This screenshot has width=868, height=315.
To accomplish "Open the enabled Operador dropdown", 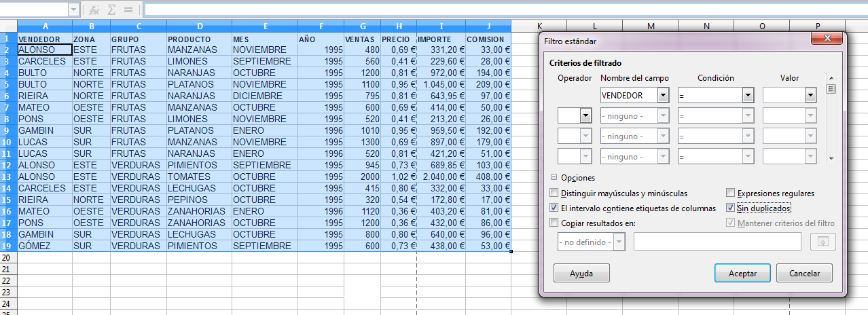I will coord(585,116).
